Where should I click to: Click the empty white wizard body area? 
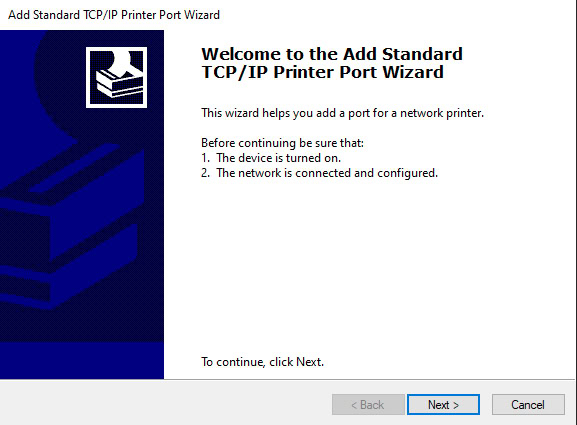click(x=368, y=269)
